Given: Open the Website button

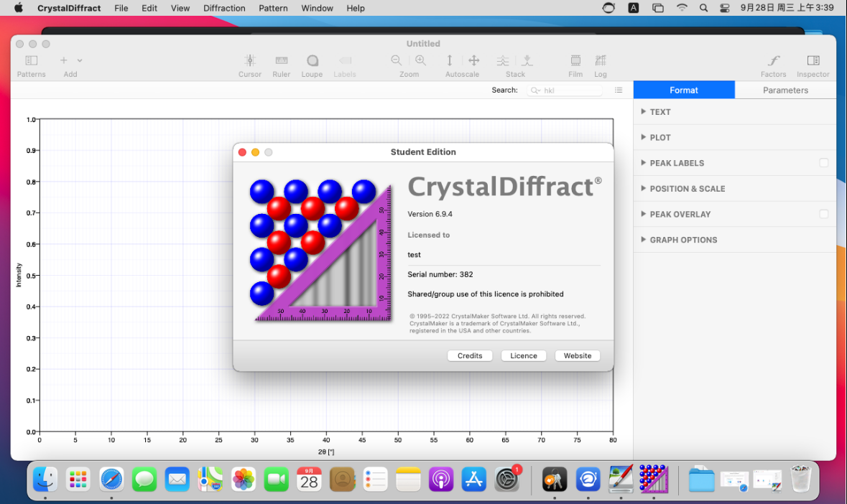Looking at the screenshot, I should point(578,355).
